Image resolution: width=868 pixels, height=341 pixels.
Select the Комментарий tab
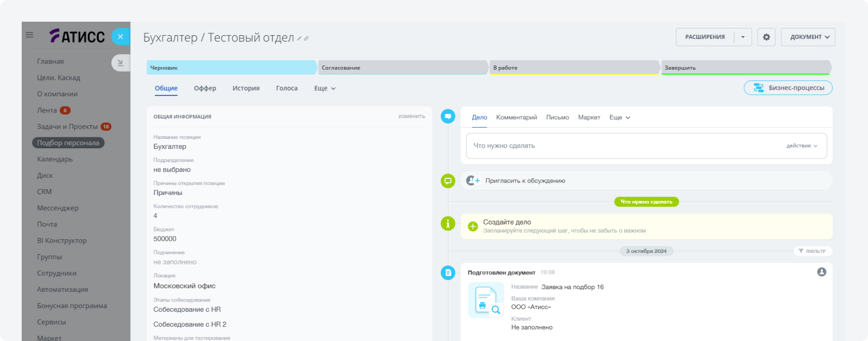point(516,118)
